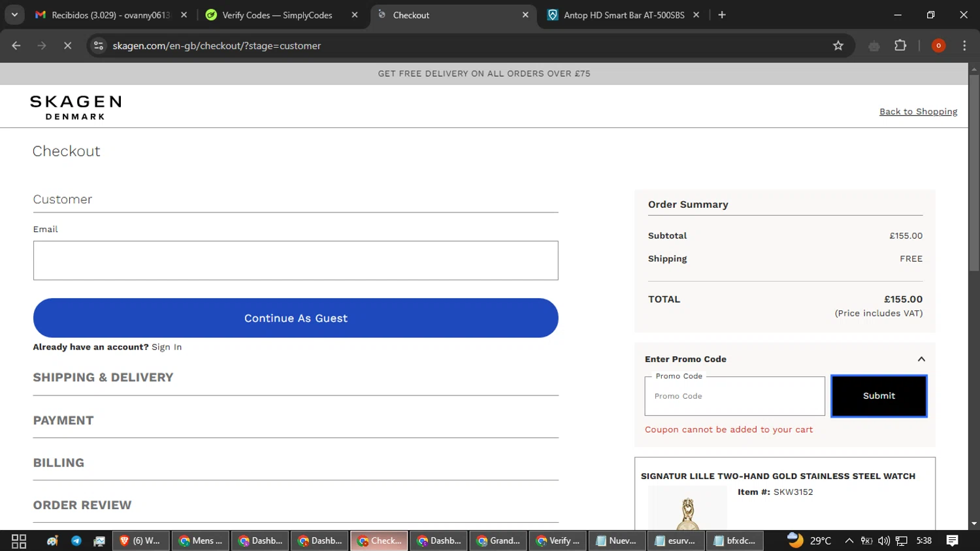Open the Nuev... Notepad taskbar window
The height and width of the screenshot is (551, 980).
click(617, 541)
